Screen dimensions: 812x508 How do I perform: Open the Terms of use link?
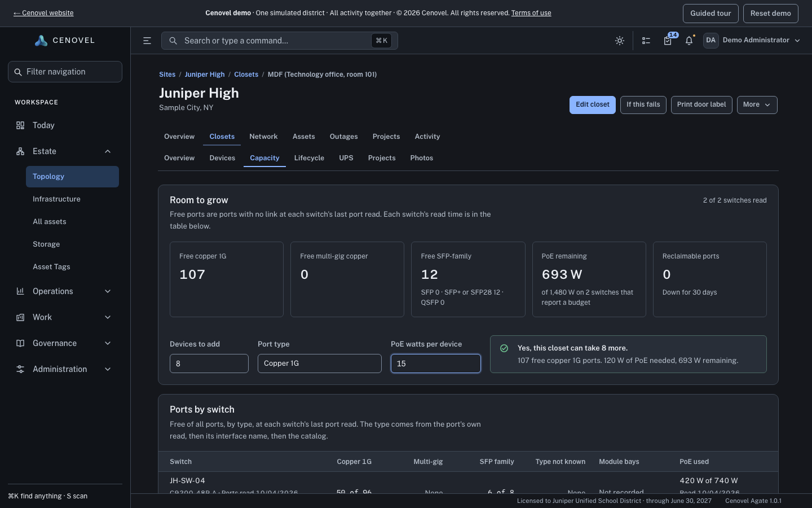click(x=531, y=13)
